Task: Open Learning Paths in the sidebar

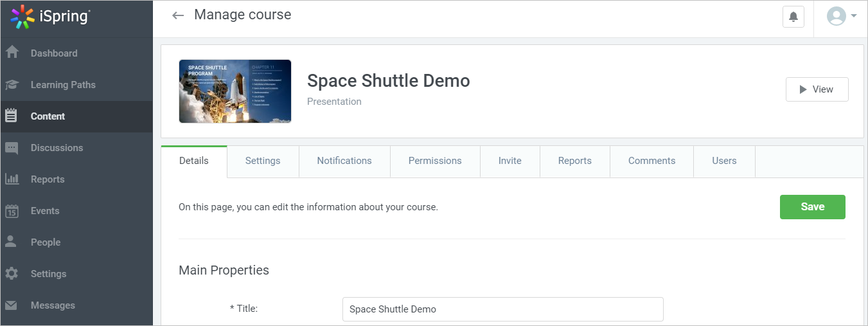Action: click(x=76, y=85)
